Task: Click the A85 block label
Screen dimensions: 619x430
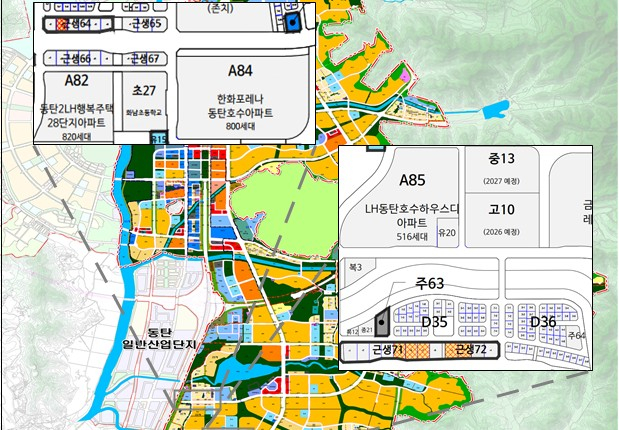Action: click(412, 180)
